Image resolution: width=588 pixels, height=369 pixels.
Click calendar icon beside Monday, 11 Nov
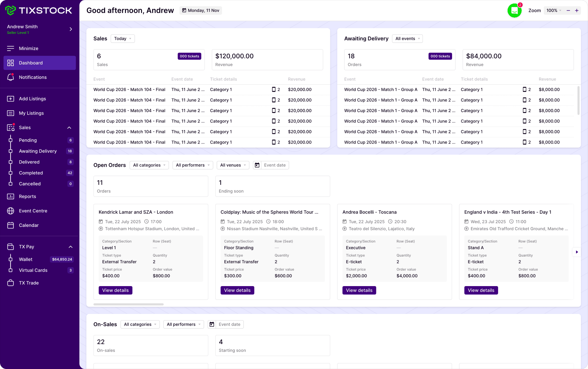(184, 10)
